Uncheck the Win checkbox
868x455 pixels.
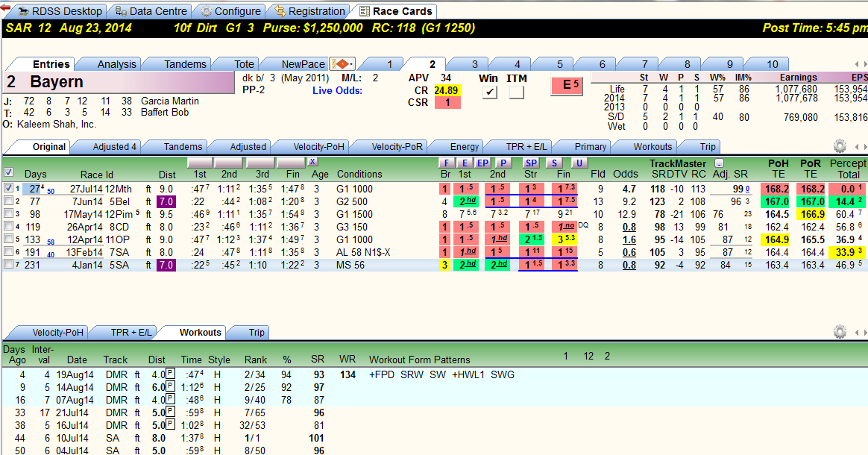pyautogui.click(x=489, y=92)
